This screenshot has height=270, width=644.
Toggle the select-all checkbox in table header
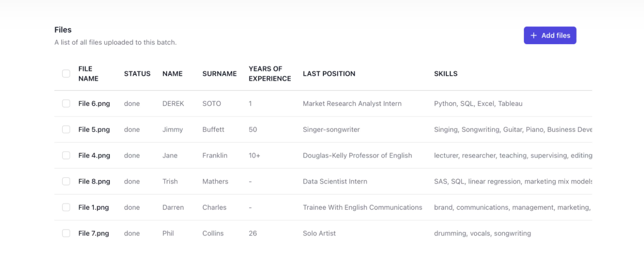click(66, 73)
